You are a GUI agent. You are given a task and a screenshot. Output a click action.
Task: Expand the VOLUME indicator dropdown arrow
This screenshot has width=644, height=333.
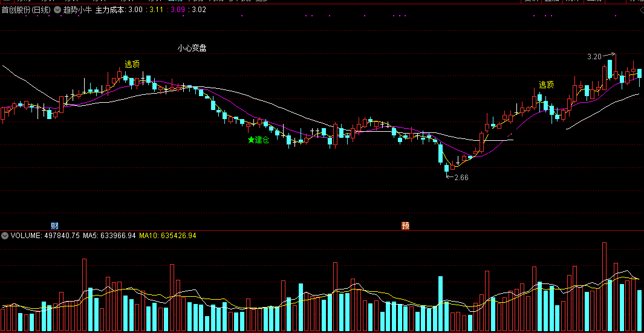pyautogui.click(x=5, y=236)
